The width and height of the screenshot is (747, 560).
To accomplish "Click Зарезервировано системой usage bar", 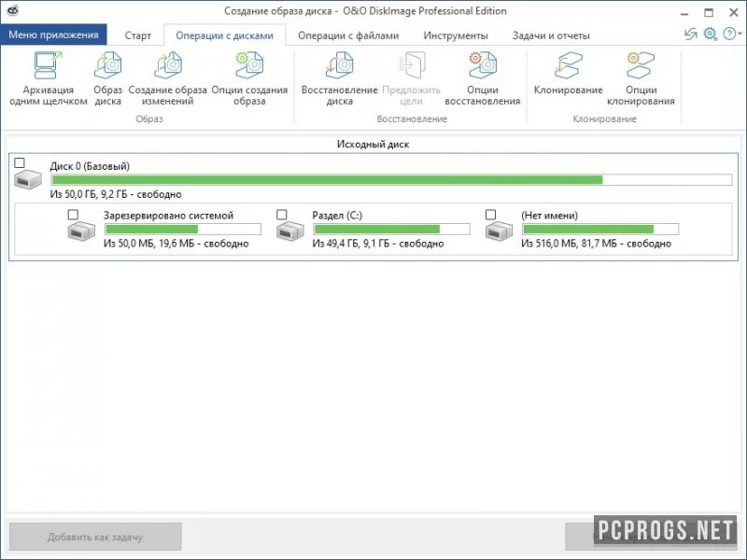I will click(182, 229).
